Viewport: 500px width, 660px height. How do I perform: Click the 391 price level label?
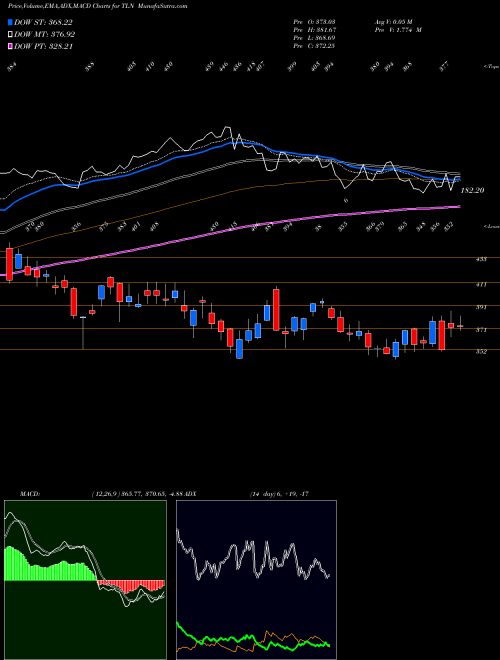(x=481, y=307)
